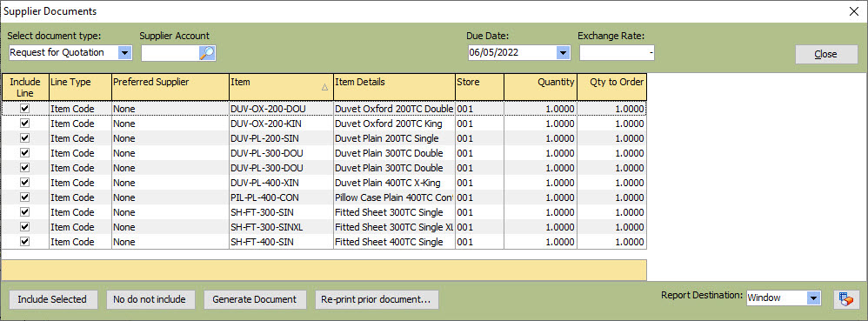Toggle the SH-FT-300-SIN include checkbox

pyautogui.click(x=25, y=212)
